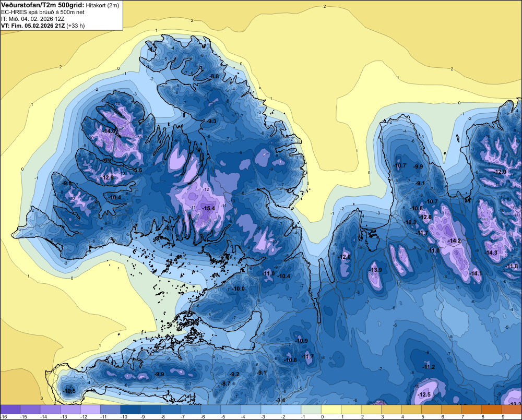
Task: Click the initial time "IT: Mið. 04. 02. 2026 12Z"
Action: pyautogui.click(x=32, y=19)
